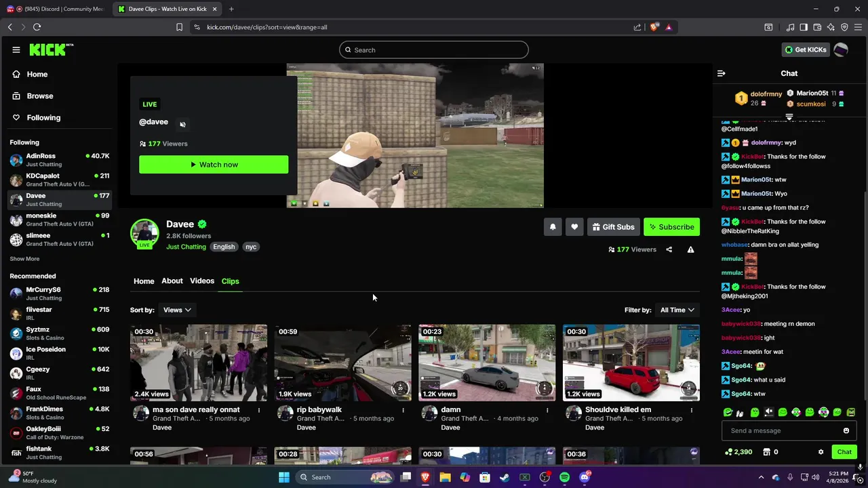Viewport: 868px width, 488px height.
Task: Select the muted speaker emote in chat
Action: [768, 412]
